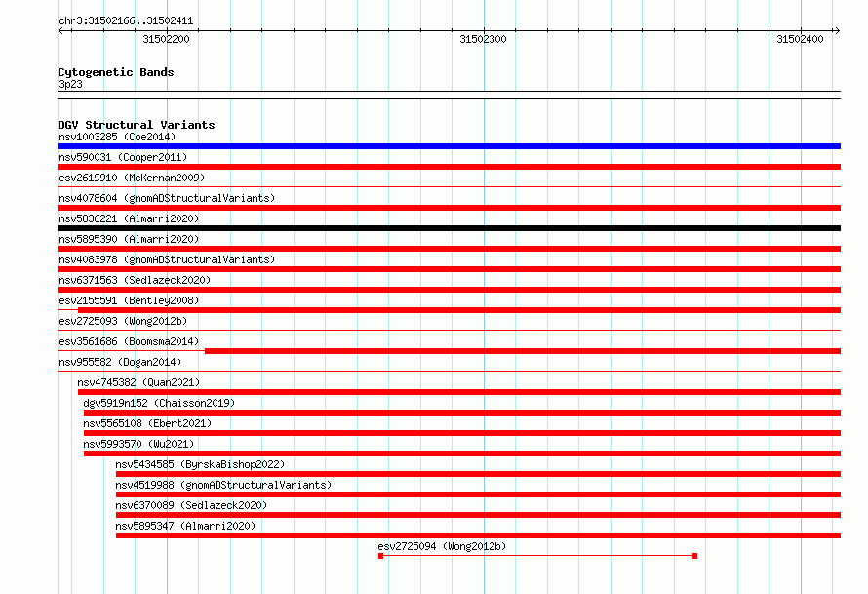The image size is (868, 594).
Task: Click the black bar of nsv5836221
Action: click(x=449, y=228)
